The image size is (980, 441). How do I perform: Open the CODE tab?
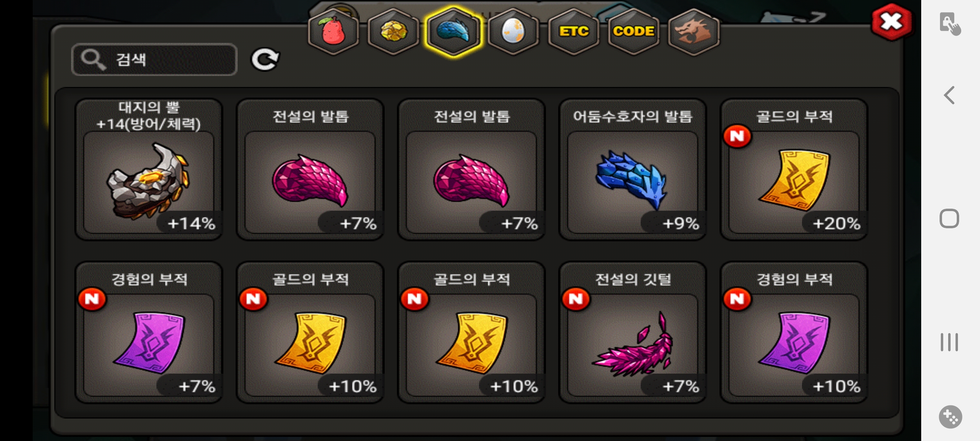click(x=633, y=31)
